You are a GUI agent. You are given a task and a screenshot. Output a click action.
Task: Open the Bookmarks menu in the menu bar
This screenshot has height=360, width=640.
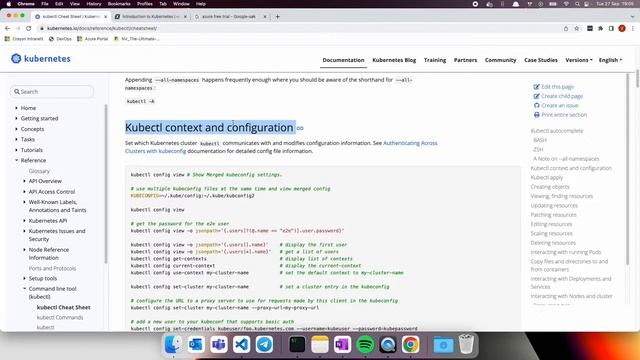(119, 4)
